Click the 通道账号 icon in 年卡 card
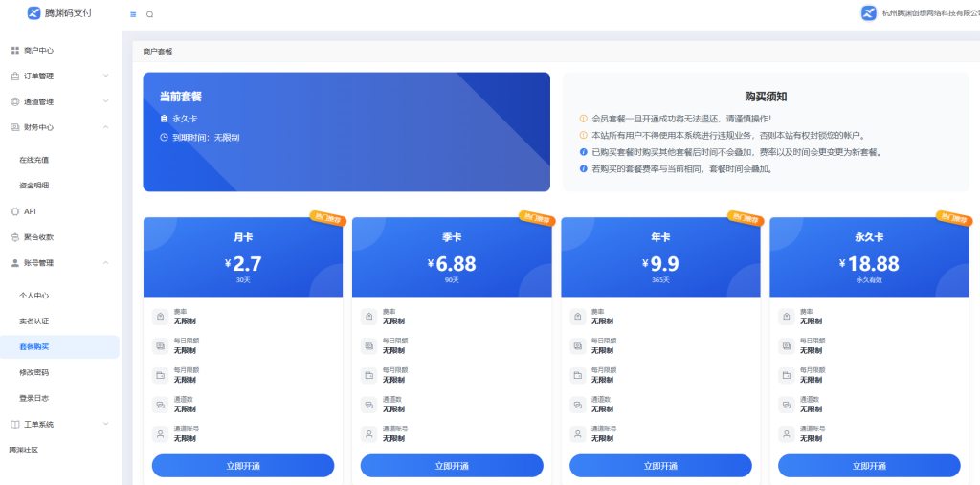 tap(578, 433)
